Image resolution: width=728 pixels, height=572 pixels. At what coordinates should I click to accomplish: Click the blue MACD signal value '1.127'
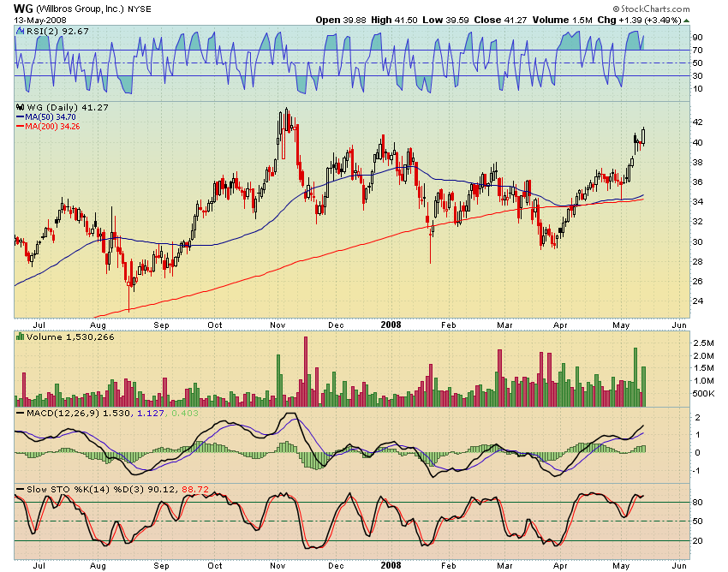pyautogui.click(x=151, y=414)
